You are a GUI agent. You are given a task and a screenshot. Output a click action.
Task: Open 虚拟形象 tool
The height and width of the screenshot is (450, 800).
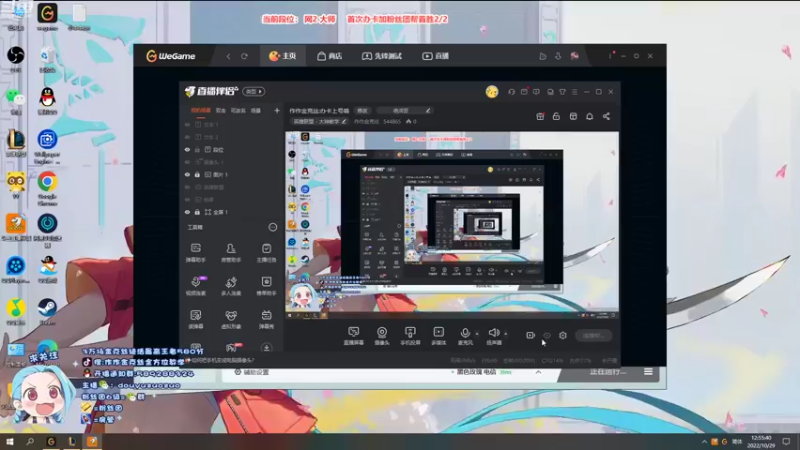click(231, 319)
